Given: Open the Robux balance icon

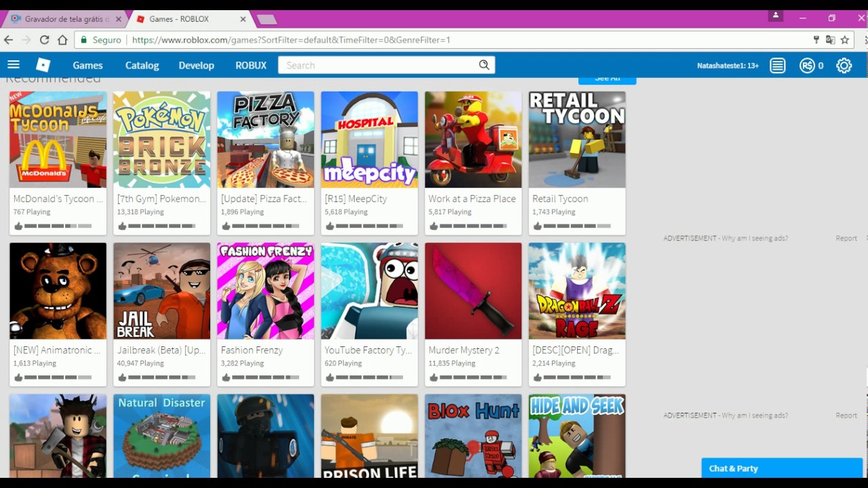Looking at the screenshot, I should (807, 66).
